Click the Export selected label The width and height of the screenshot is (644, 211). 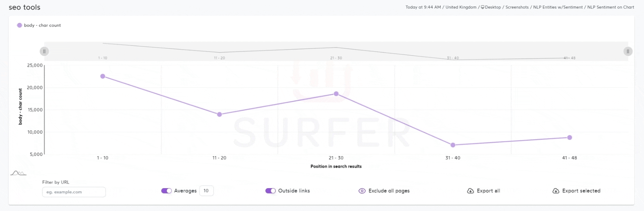click(581, 191)
